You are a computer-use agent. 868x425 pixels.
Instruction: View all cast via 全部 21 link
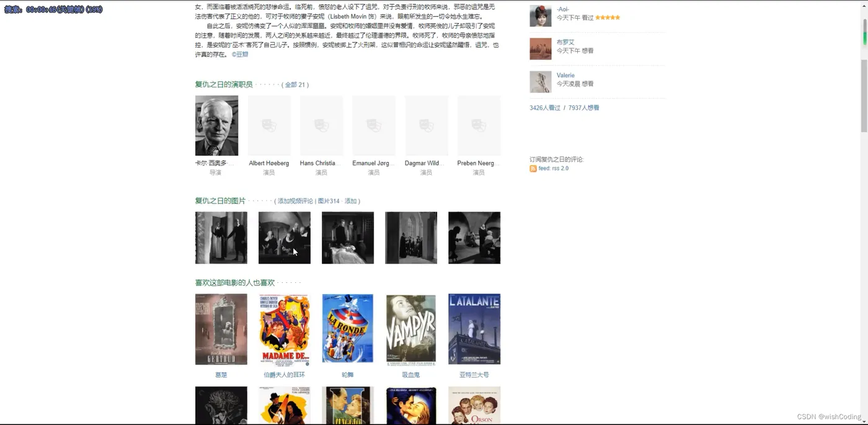295,84
